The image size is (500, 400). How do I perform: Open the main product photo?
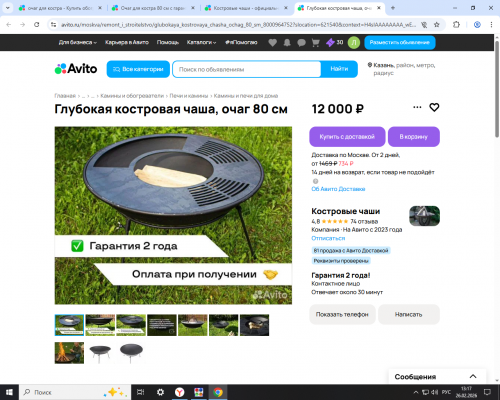[173, 215]
